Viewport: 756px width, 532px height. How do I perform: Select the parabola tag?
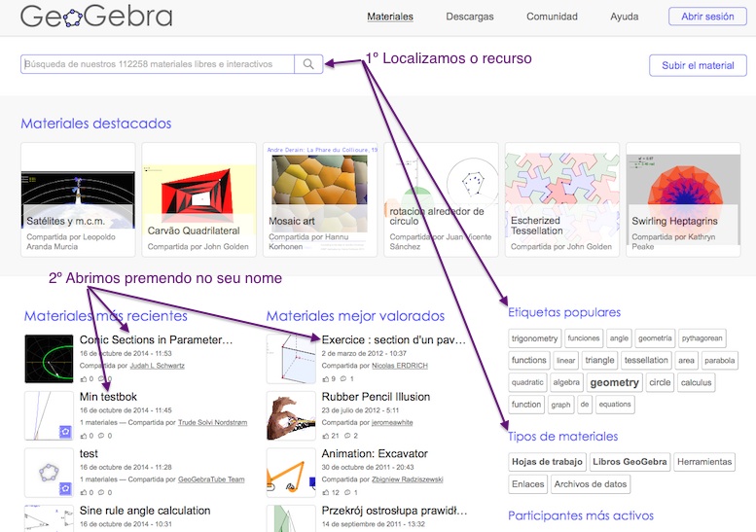(719, 361)
